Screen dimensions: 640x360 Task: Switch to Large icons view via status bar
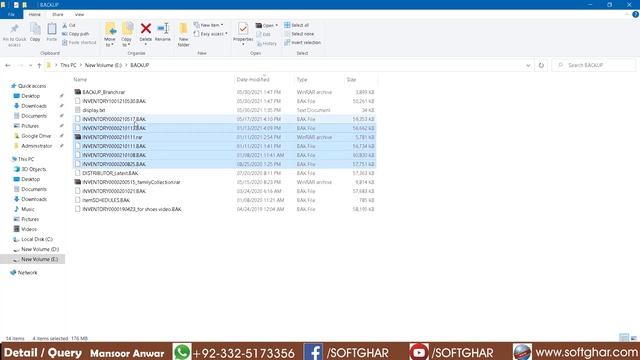633,338
